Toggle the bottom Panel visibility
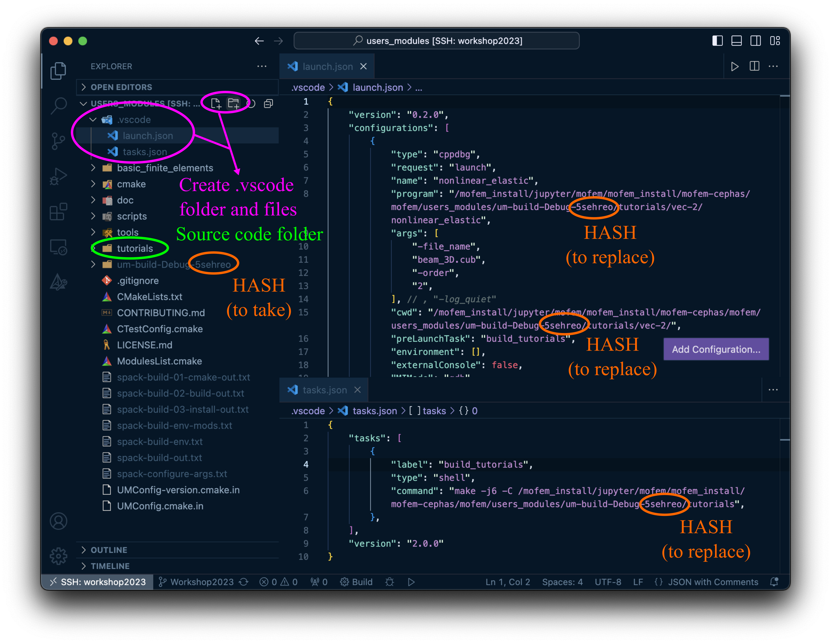Viewport: 831px width, 644px height. point(737,41)
